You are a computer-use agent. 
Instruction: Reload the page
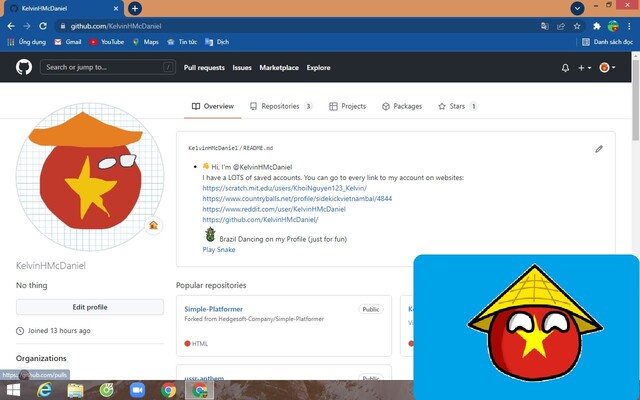[43, 26]
